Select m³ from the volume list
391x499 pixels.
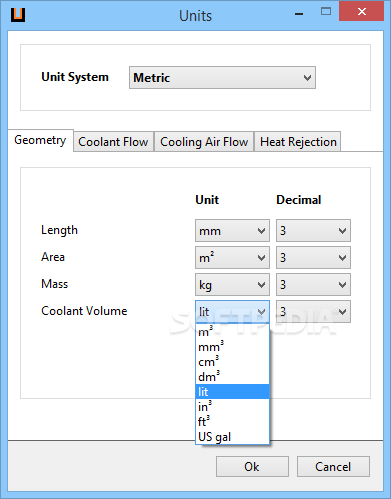[232, 332]
